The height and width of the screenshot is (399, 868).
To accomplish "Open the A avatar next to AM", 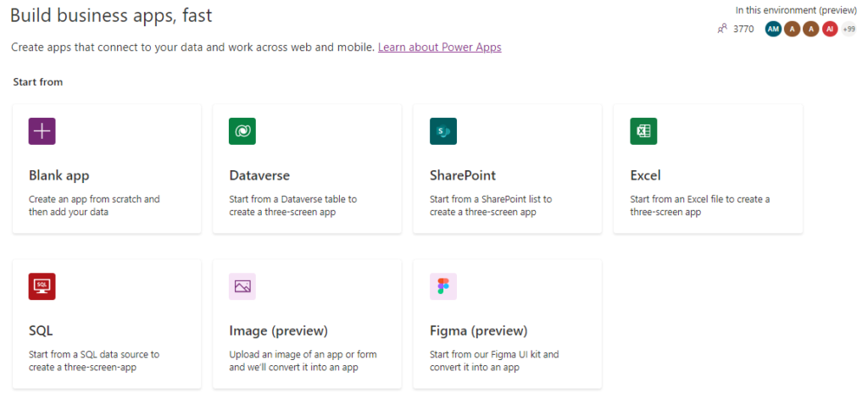I will [x=793, y=30].
